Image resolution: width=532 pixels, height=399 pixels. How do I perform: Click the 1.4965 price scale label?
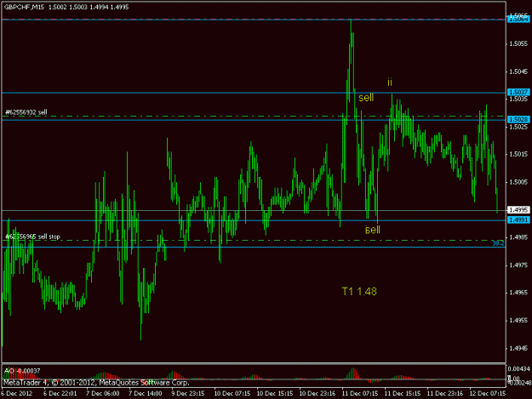tap(518, 293)
